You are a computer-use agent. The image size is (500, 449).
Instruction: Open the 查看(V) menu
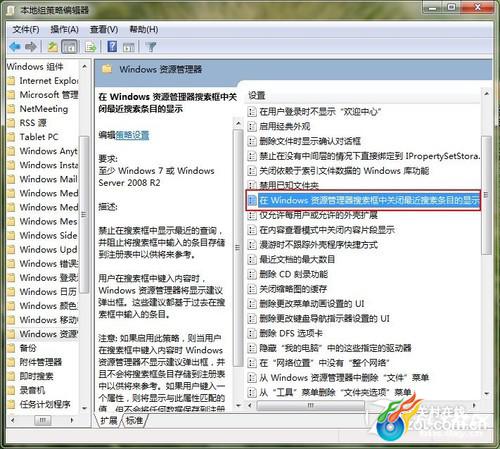104,30
